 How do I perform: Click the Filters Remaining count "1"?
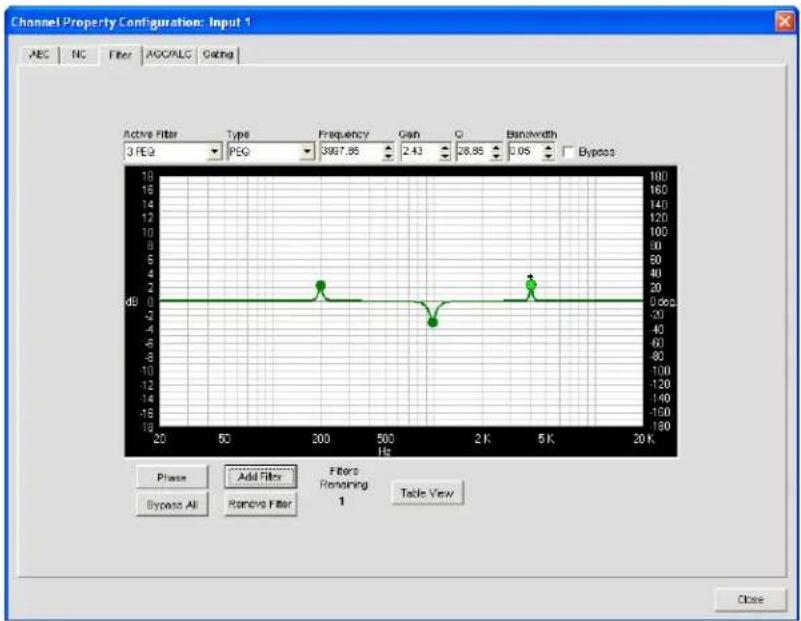[x=341, y=501]
